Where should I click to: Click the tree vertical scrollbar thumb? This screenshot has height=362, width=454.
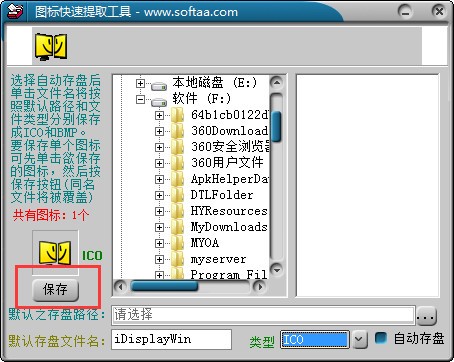point(276,126)
